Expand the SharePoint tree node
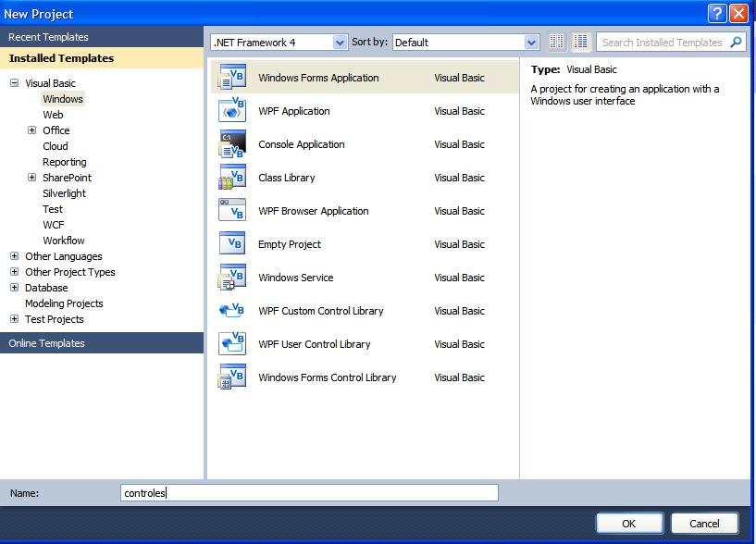This screenshot has width=756, height=544. [31, 178]
